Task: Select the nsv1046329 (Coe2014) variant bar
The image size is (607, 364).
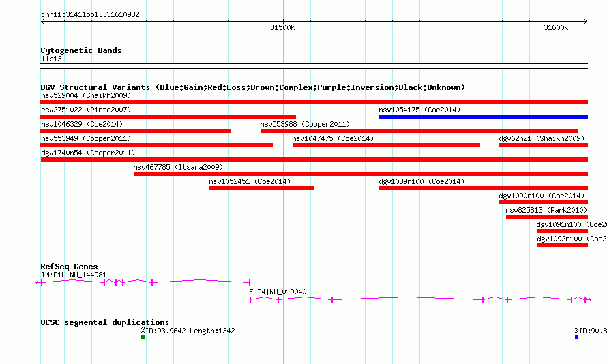Action: pyautogui.click(x=136, y=131)
